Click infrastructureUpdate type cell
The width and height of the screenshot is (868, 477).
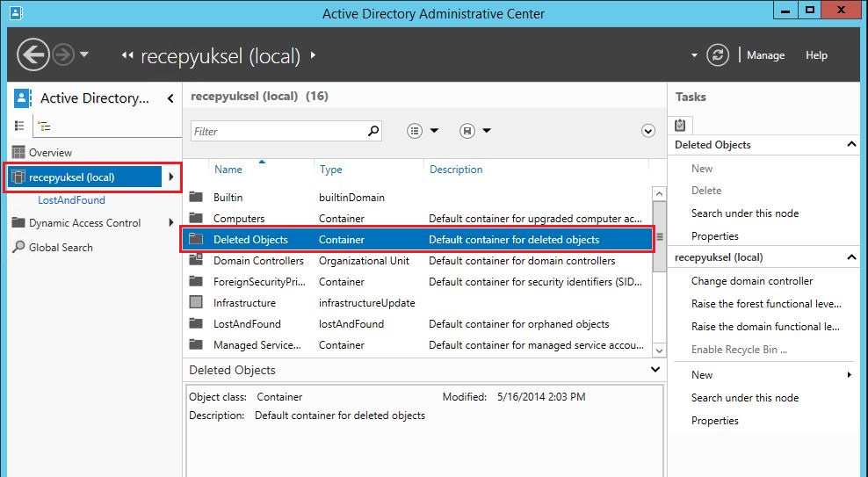pos(366,303)
